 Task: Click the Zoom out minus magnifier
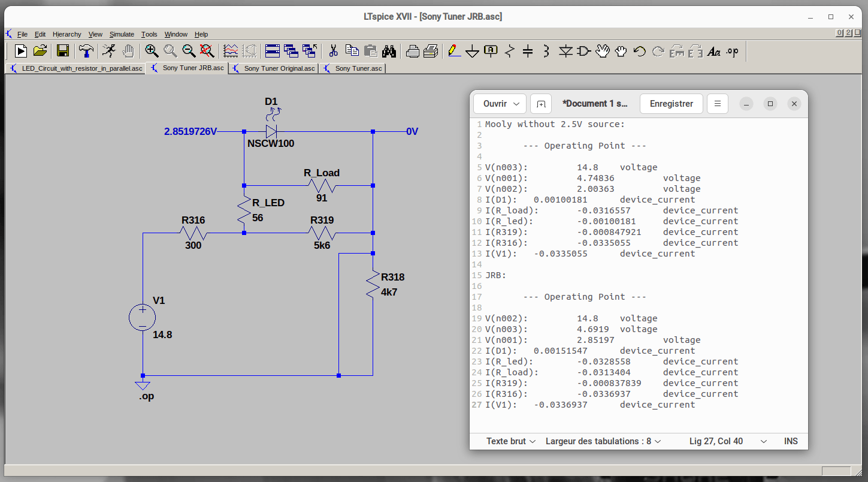(189, 51)
